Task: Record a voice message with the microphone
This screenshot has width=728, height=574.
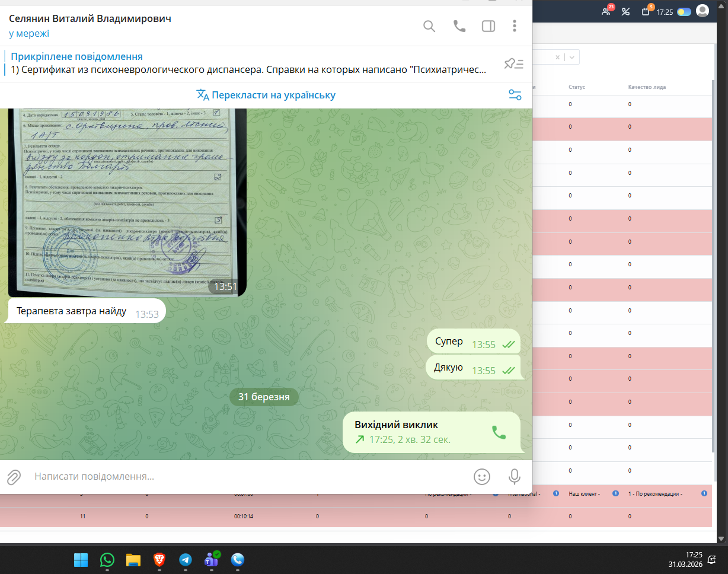Action: [515, 476]
